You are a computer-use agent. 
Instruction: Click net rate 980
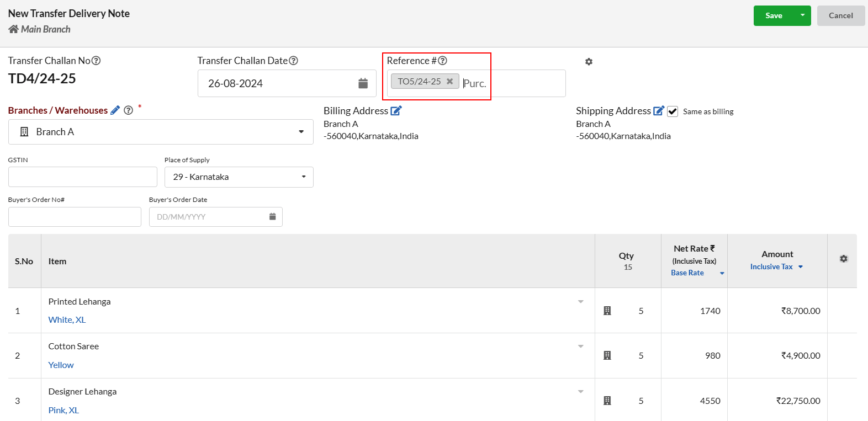pyautogui.click(x=713, y=356)
